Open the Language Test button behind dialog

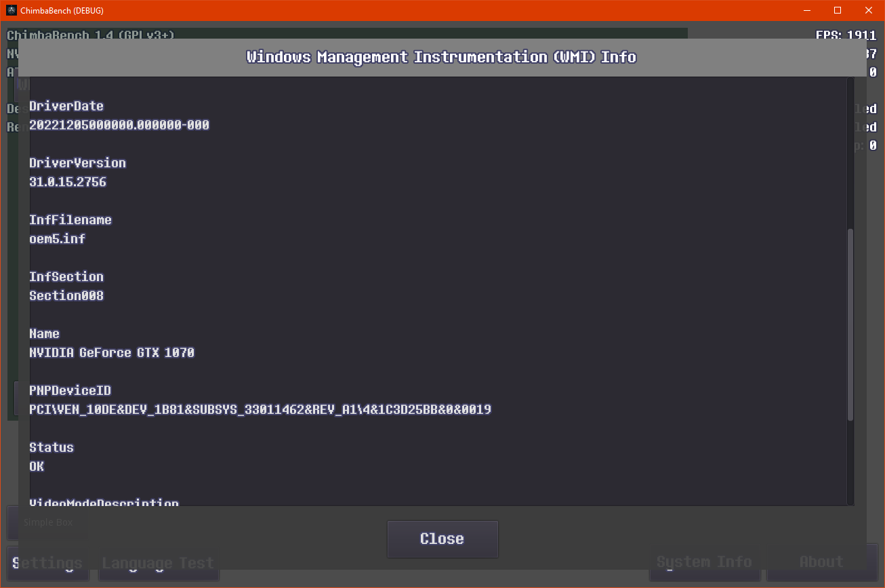(x=158, y=563)
